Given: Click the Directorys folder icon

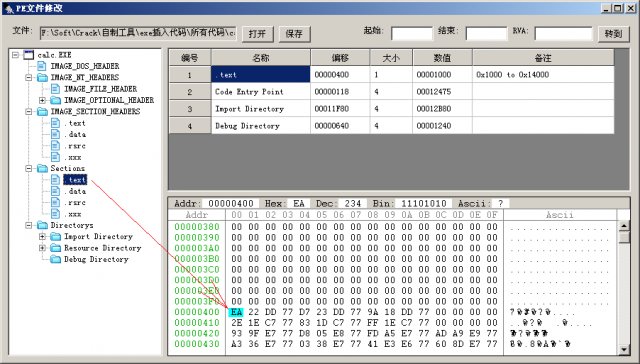Looking at the screenshot, I should pyautogui.click(x=42, y=225).
